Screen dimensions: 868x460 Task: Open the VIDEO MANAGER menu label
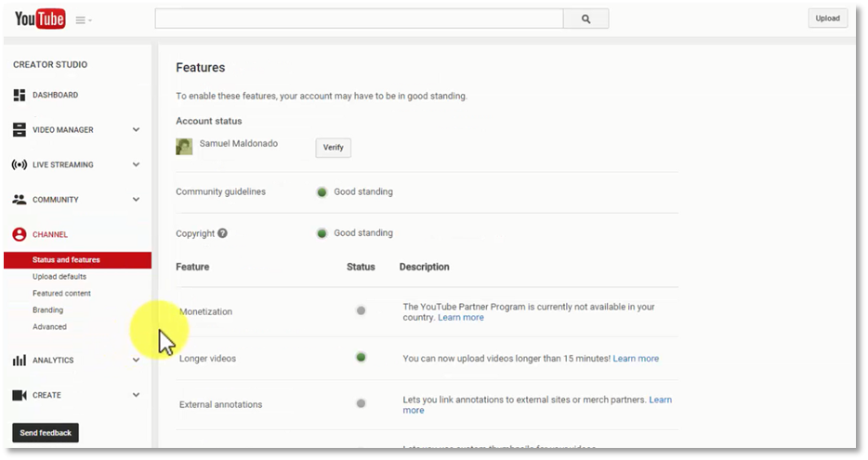(x=63, y=129)
